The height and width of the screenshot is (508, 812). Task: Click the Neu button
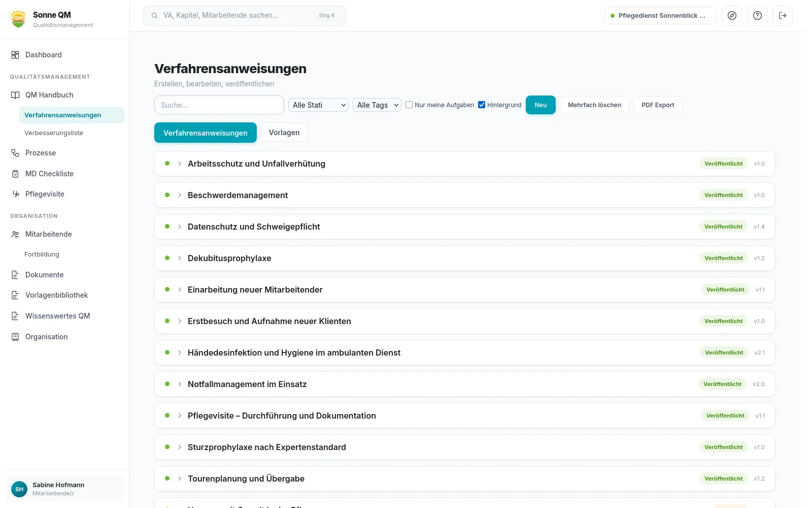pos(540,105)
